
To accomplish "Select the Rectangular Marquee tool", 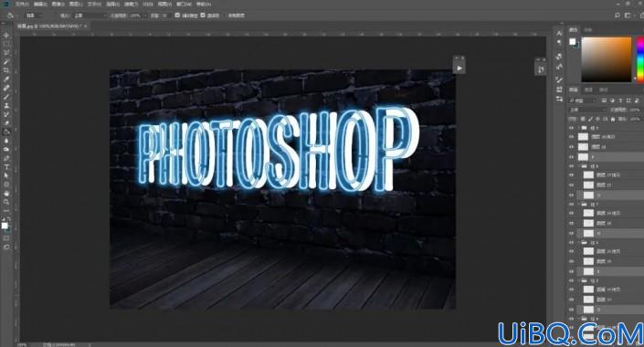I will [x=6, y=44].
